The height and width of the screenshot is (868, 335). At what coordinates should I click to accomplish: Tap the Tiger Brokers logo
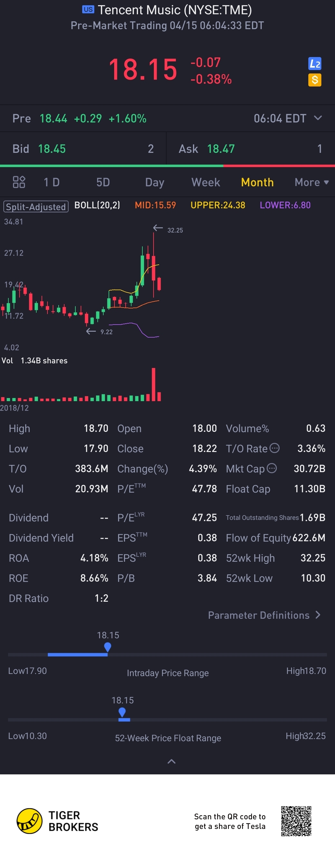[57, 821]
